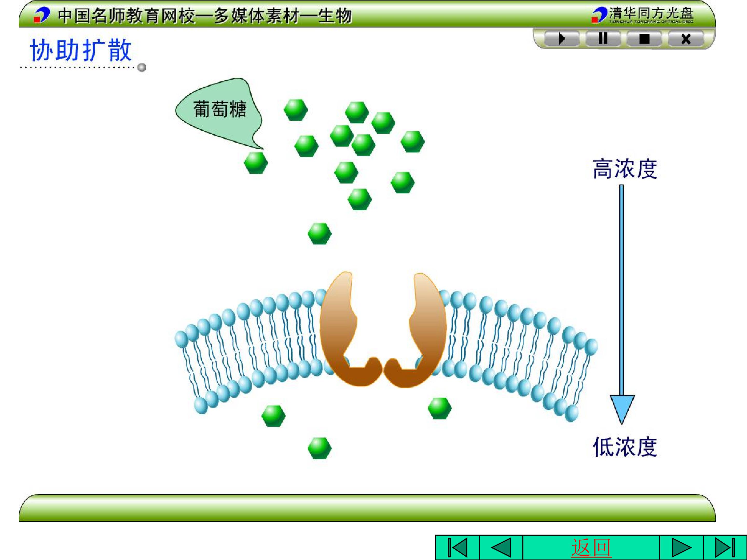Click the glucose molecule directly above the carrier protein
This screenshot has width=747, height=560.
320,233
